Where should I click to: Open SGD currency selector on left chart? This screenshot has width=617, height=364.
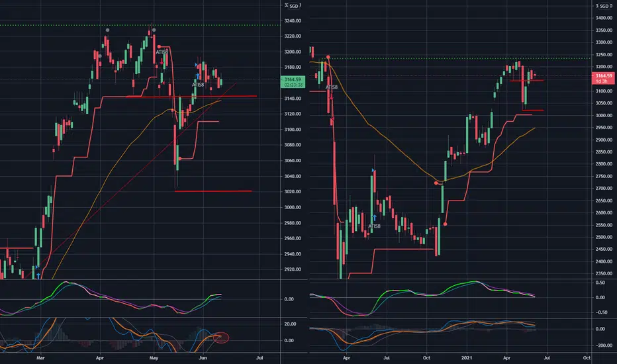[x=294, y=7]
